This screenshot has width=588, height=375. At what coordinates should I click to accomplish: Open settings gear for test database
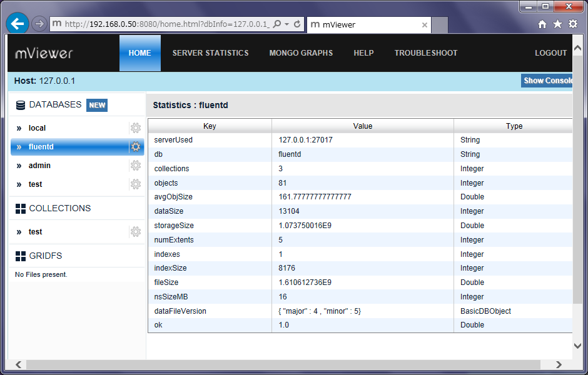[135, 184]
